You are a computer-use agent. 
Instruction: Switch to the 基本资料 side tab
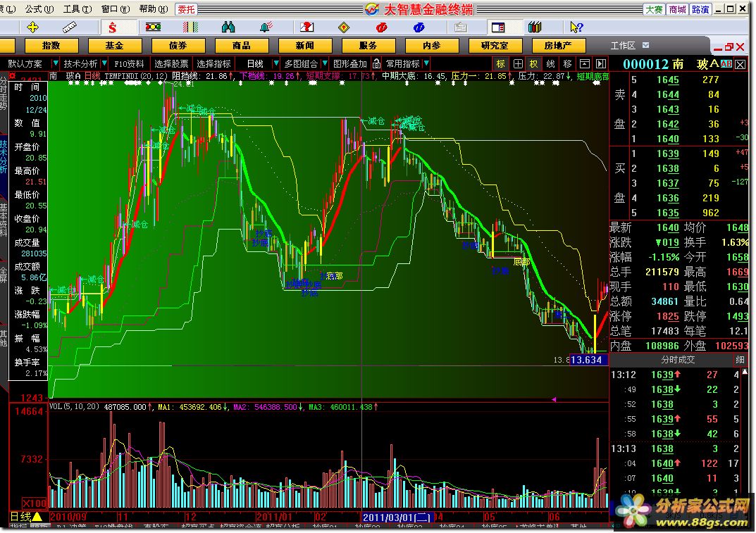4,220
